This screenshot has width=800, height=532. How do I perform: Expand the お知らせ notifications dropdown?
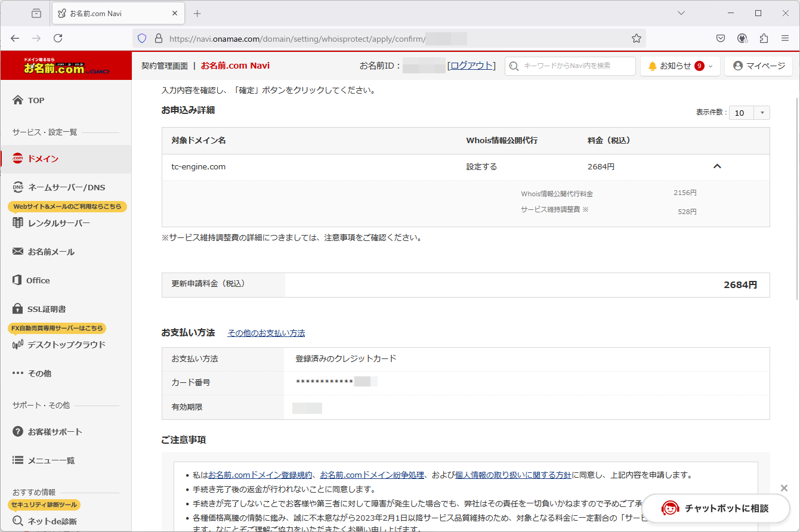pos(680,66)
